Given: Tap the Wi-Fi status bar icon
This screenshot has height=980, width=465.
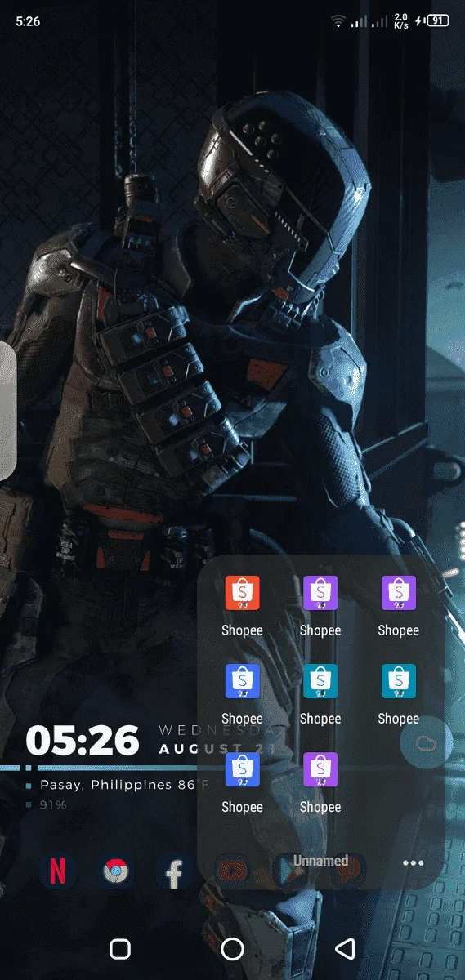Looking at the screenshot, I should pos(338,21).
